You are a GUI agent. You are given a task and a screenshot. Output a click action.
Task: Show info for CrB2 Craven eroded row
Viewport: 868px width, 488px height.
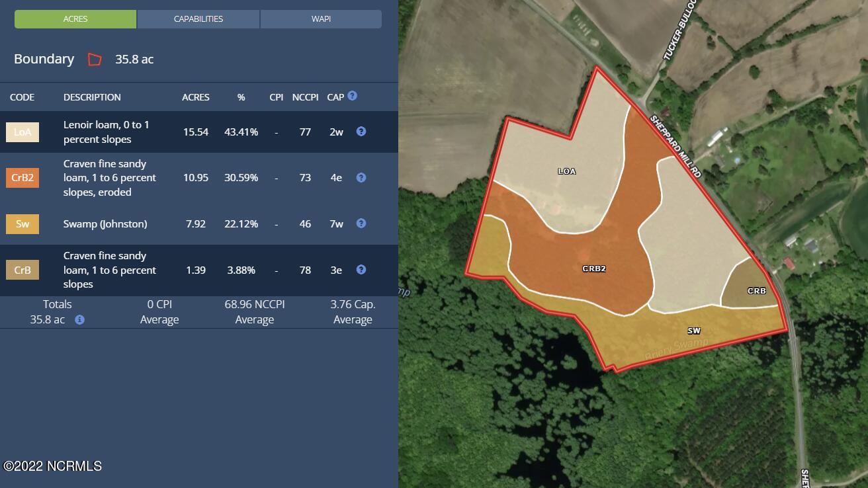pyautogui.click(x=361, y=177)
